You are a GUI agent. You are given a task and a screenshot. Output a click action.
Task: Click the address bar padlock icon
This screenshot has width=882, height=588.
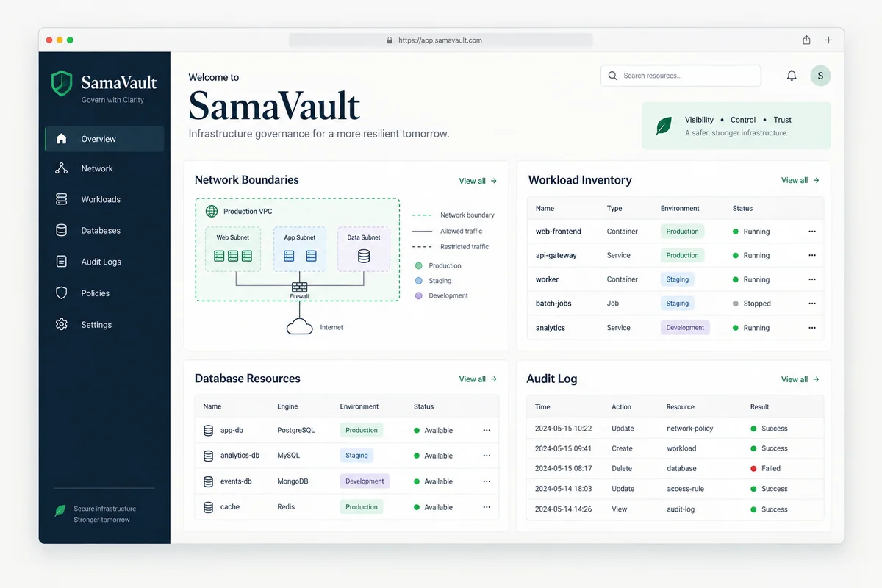pyautogui.click(x=390, y=40)
